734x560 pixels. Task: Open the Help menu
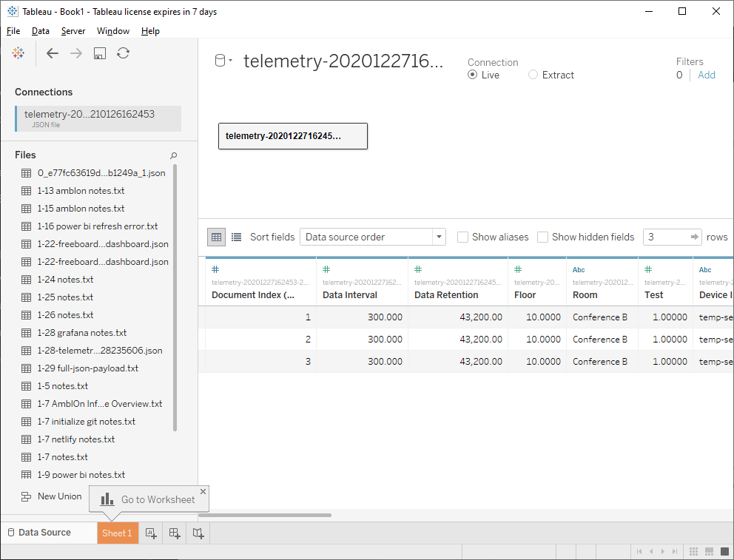[x=150, y=31]
